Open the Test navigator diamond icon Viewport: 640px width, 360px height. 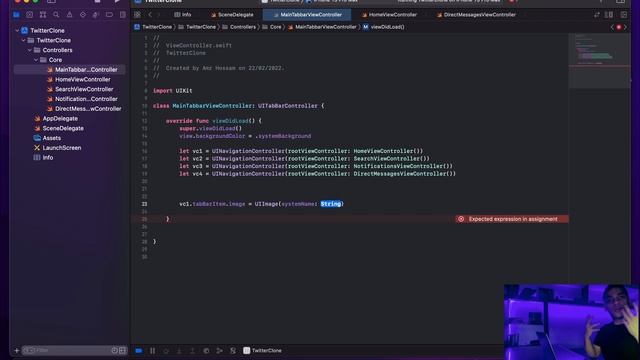[x=83, y=15]
